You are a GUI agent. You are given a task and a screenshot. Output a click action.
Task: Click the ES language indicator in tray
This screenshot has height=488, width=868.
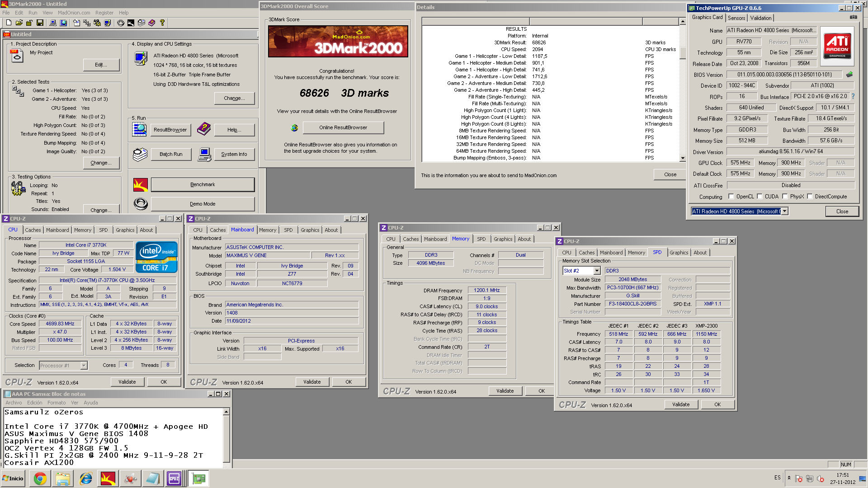[x=777, y=478]
